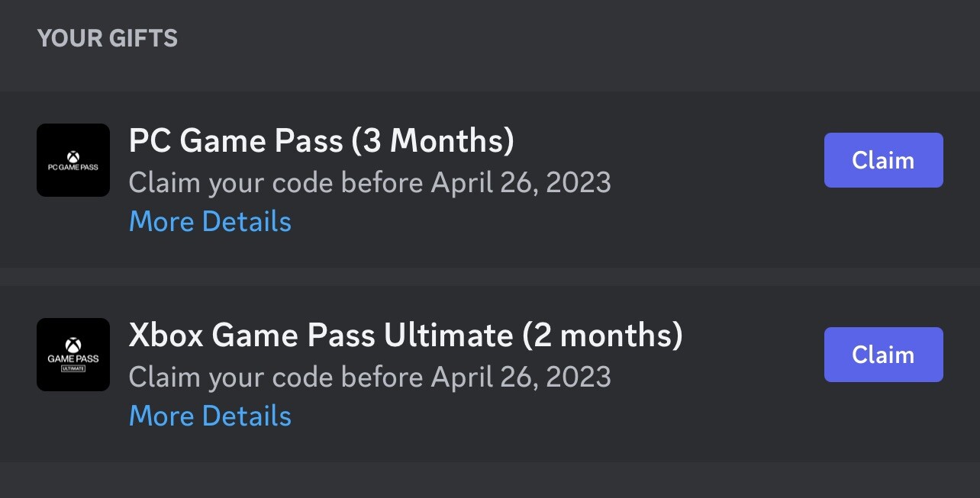Select the second gift row entry
Image resolution: width=980 pixels, height=498 pixels.
(490, 373)
